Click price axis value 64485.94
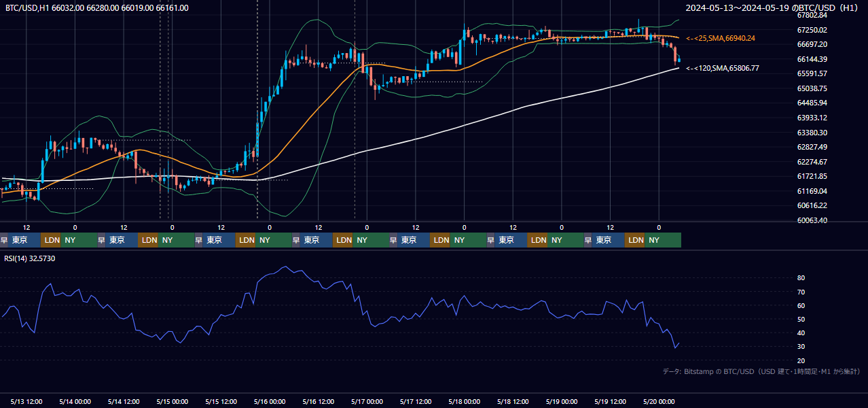Screen dimensions: 868x408 (x=812, y=103)
